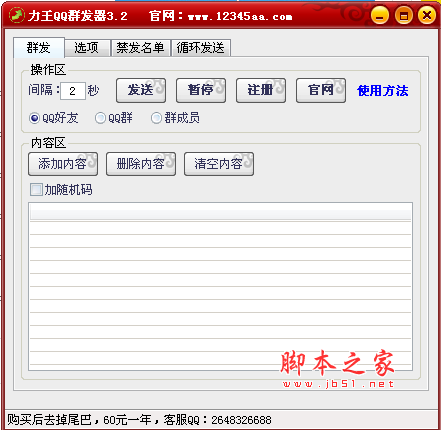The height and width of the screenshot is (430, 441).
Task: Click the 间隔 seconds input field
Action: click(73, 91)
